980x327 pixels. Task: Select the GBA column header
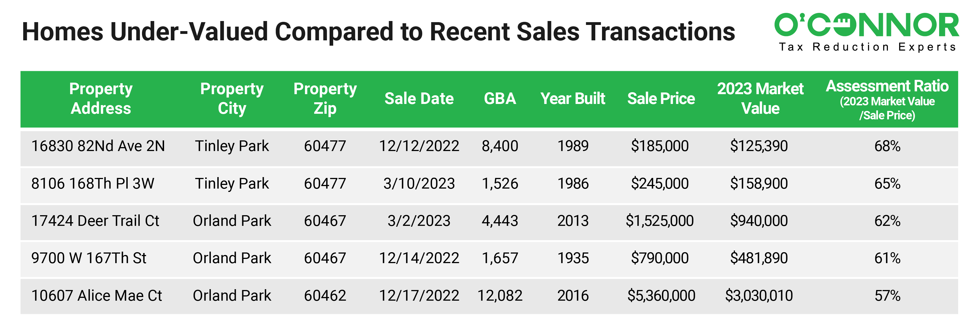[500, 99]
